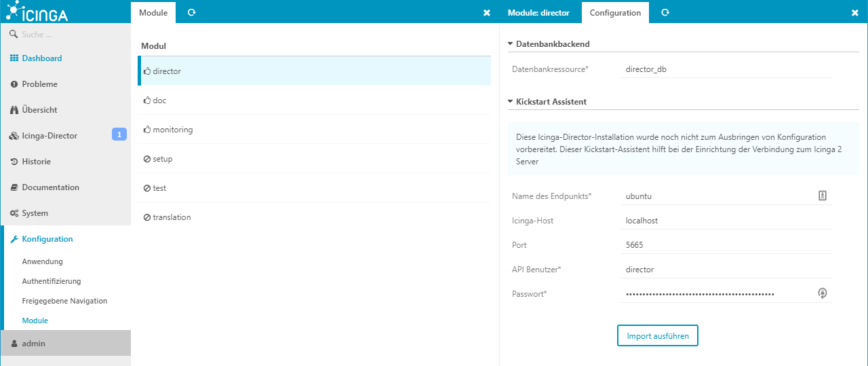This screenshot has height=366, width=868.
Task: Click the endpoint name field's side icon
Action: pos(822,196)
